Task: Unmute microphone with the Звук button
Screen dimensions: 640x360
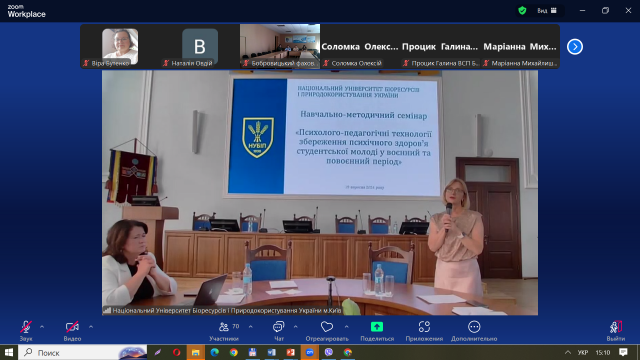Action: pos(26,331)
